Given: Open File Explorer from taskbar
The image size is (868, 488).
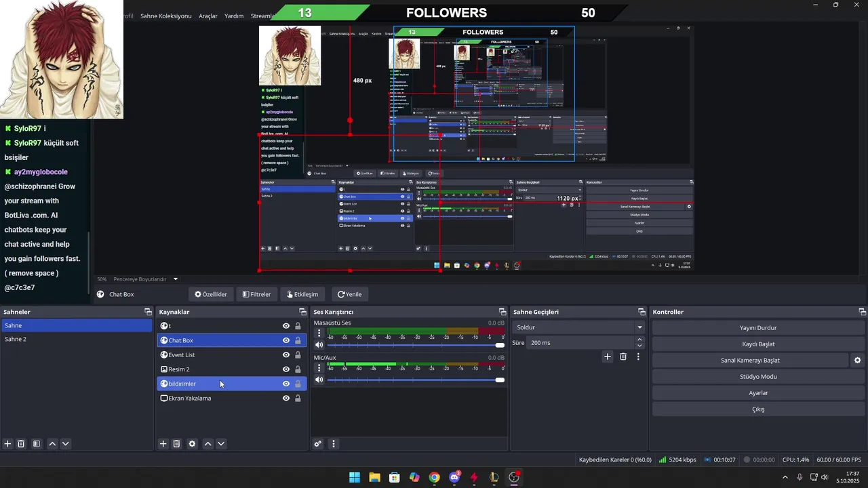Looking at the screenshot, I should (x=374, y=477).
